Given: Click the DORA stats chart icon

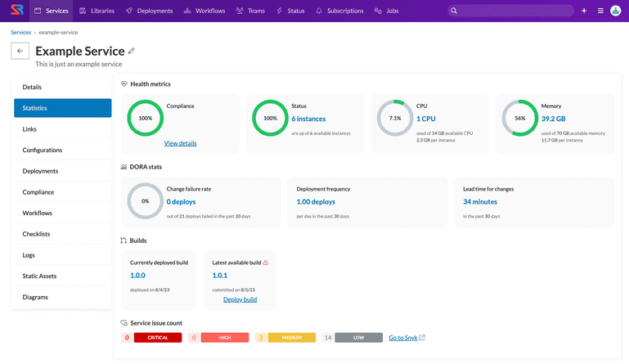Looking at the screenshot, I should (x=124, y=167).
